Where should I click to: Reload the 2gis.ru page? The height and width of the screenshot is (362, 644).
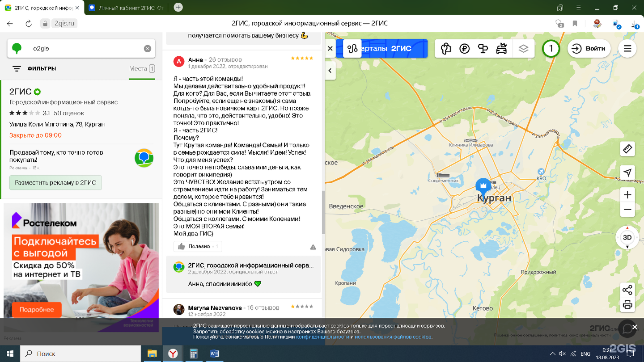(29, 24)
